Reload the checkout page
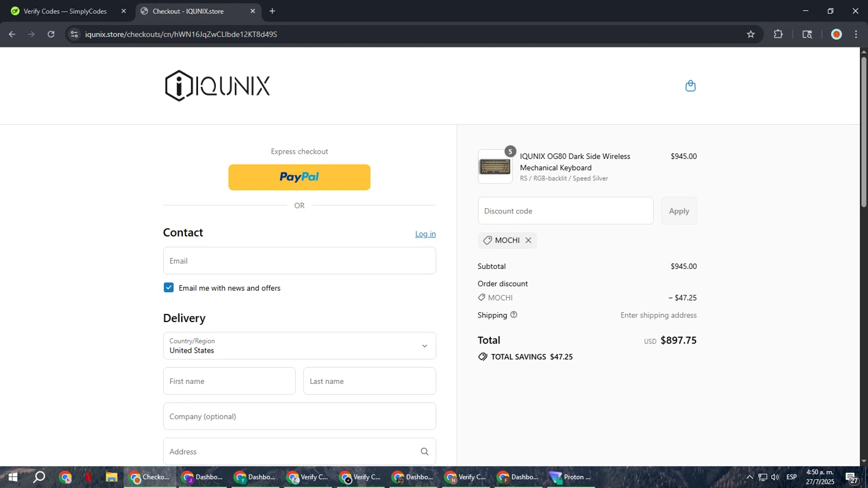 pyautogui.click(x=51, y=34)
